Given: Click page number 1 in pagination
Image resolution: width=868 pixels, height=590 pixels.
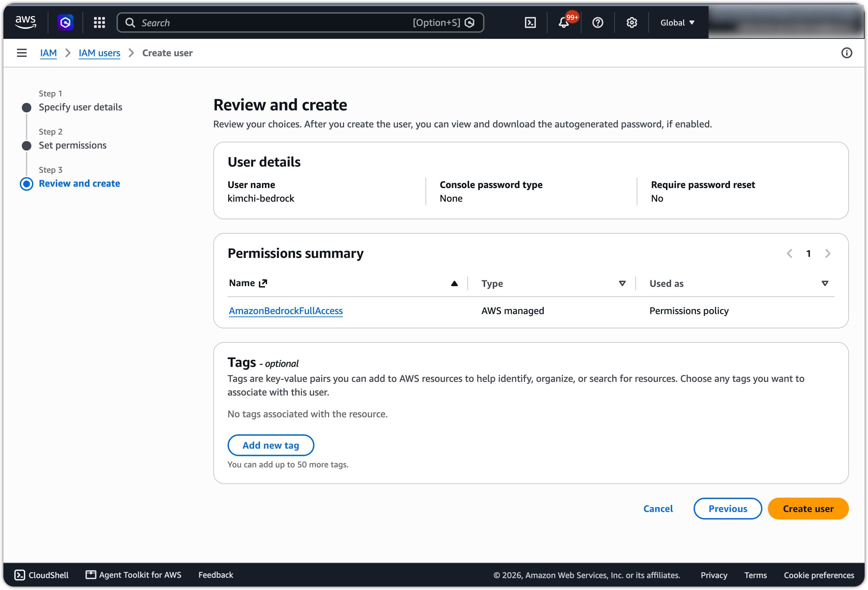Looking at the screenshot, I should coord(808,253).
